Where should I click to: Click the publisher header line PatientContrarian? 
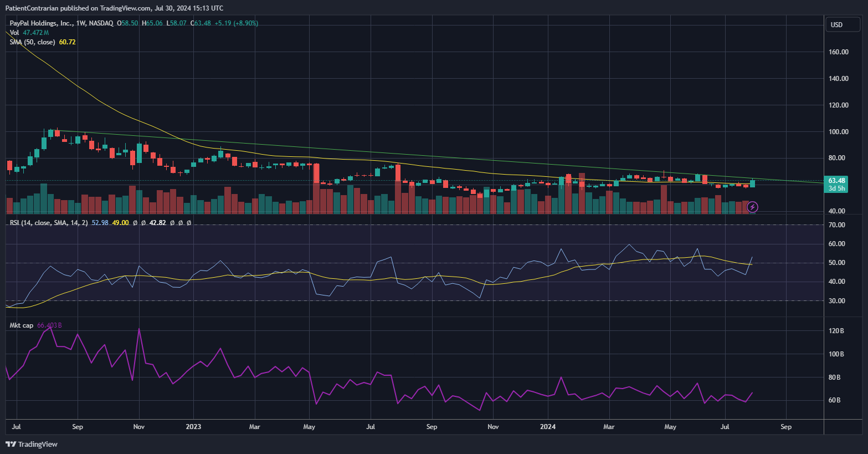tap(114, 8)
